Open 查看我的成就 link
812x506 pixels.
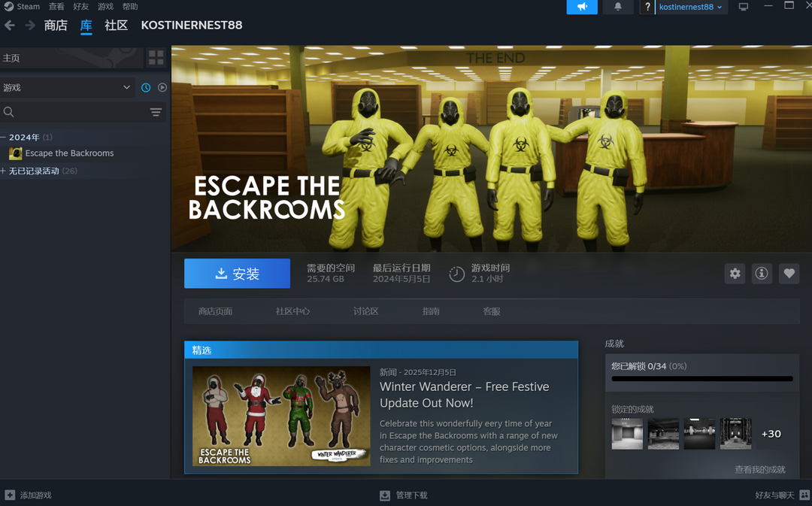[760, 470]
